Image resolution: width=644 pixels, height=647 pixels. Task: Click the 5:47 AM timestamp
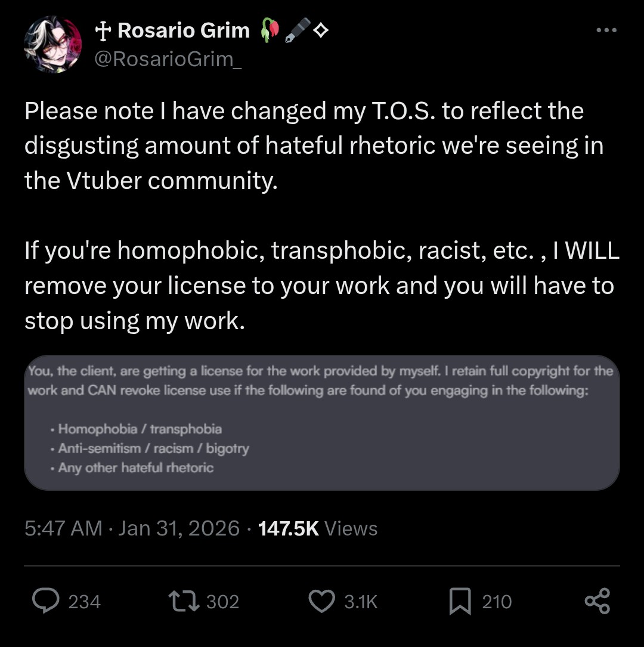coord(63,528)
